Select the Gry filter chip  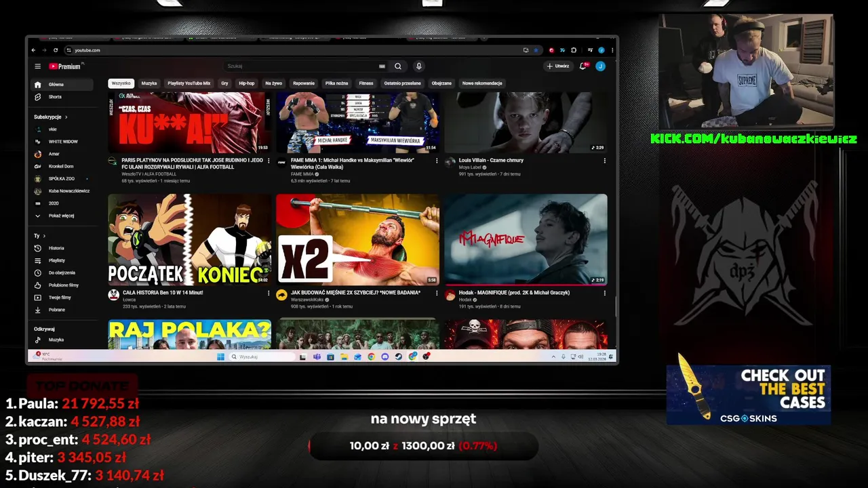(224, 83)
